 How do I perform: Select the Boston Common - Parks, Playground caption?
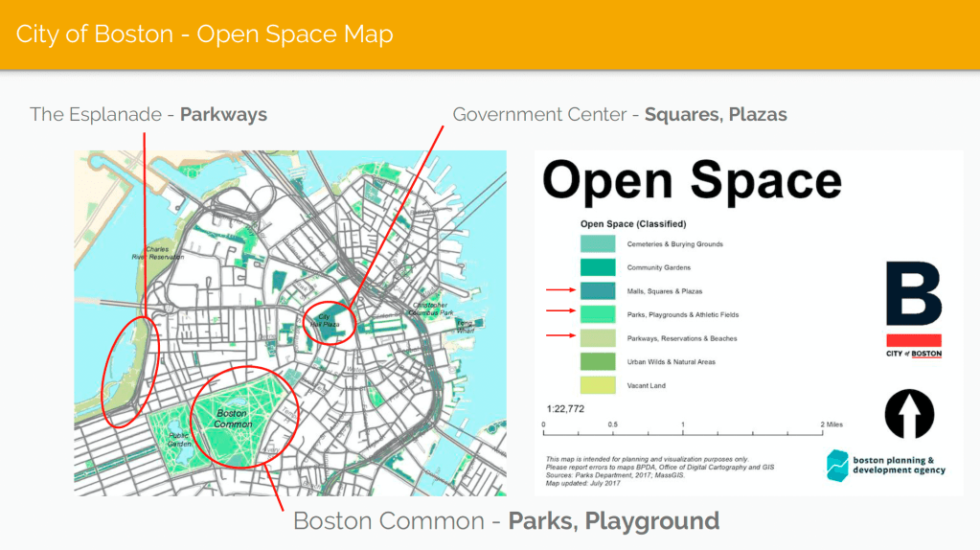coord(506,521)
